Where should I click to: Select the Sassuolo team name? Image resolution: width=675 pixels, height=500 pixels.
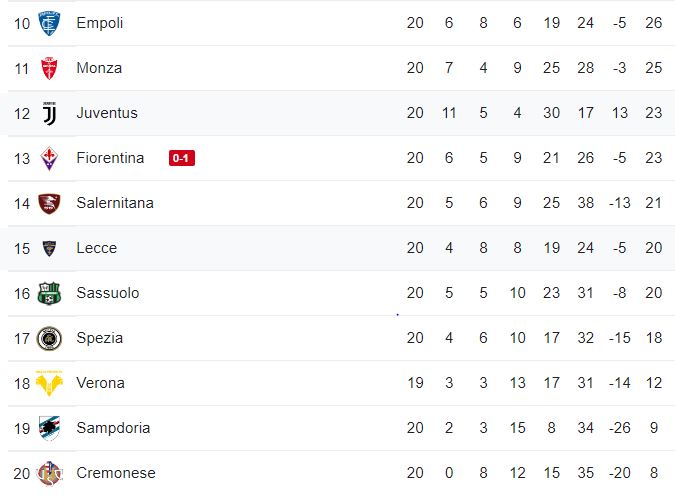[108, 293]
